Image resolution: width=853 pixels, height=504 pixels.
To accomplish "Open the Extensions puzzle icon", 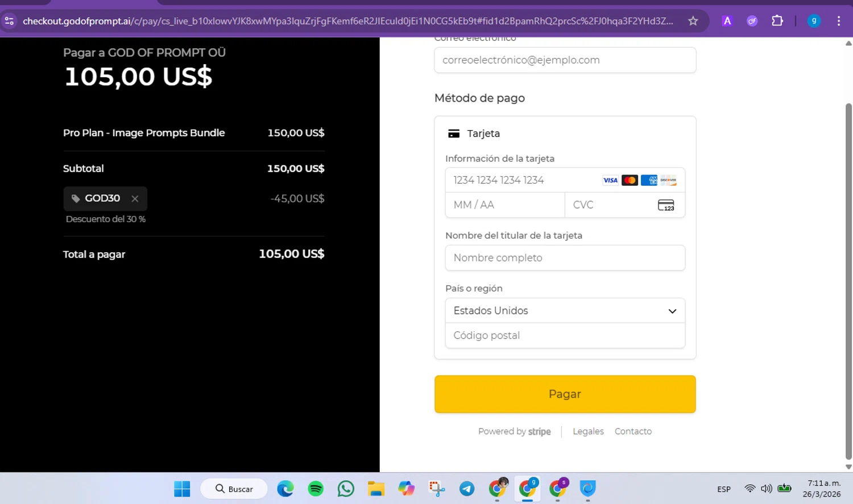I will [777, 21].
